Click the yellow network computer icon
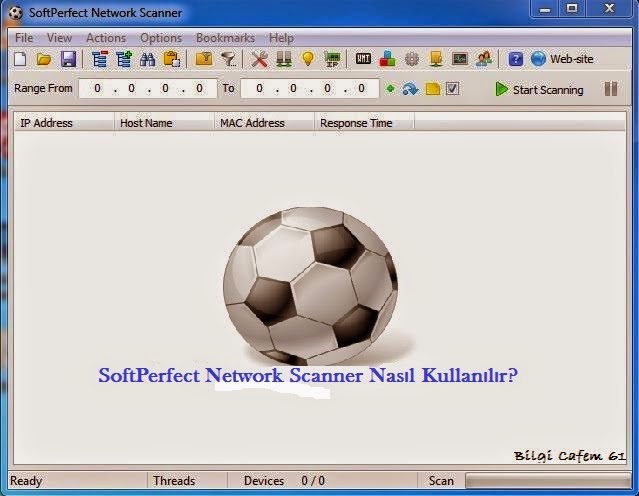The width and height of the screenshot is (639, 496). (436, 59)
